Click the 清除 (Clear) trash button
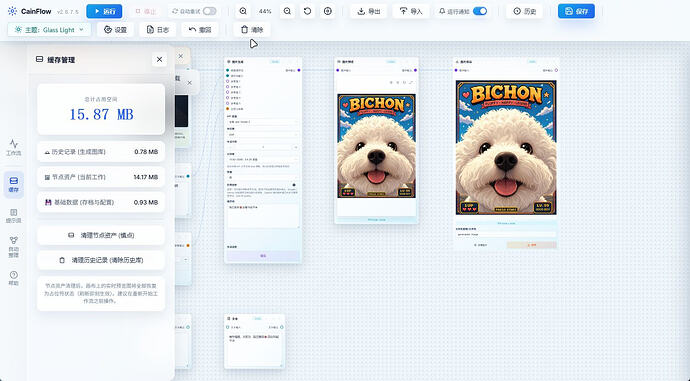690x381 pixels. point(252,30)
